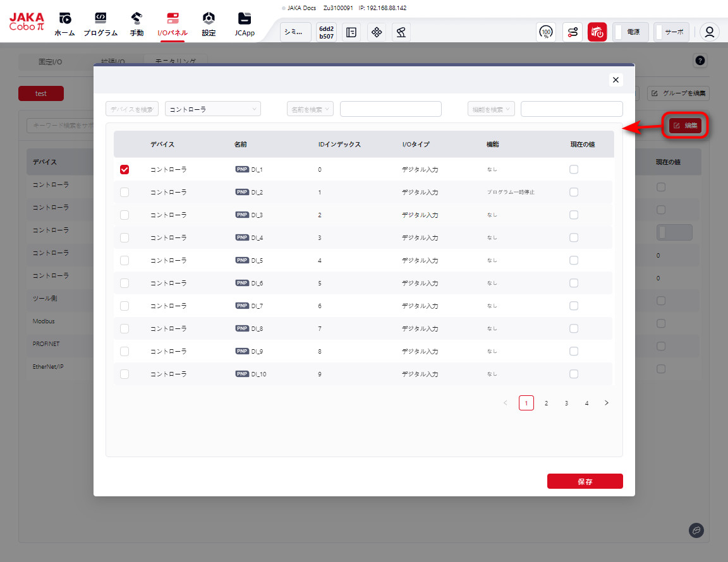Open the Manual operation robot icon
This screenshot has width=728, height=562.
coord(136,18)
